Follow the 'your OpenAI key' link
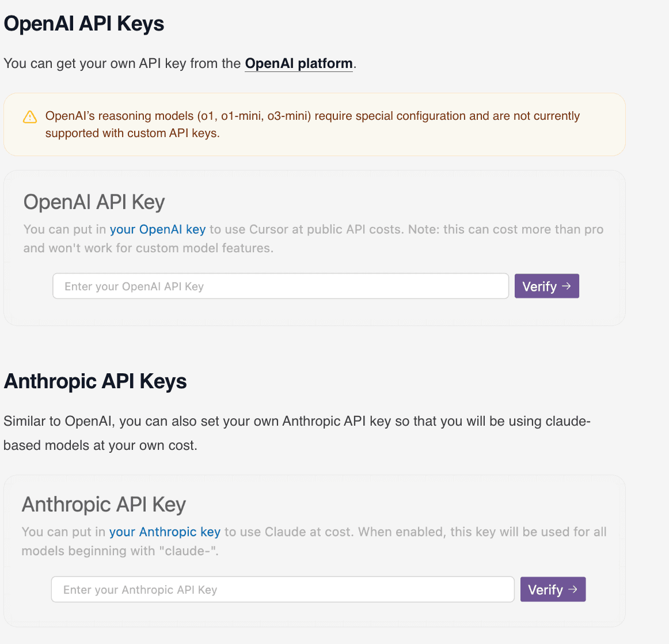The image size is (669, 644). click(157, 229)
